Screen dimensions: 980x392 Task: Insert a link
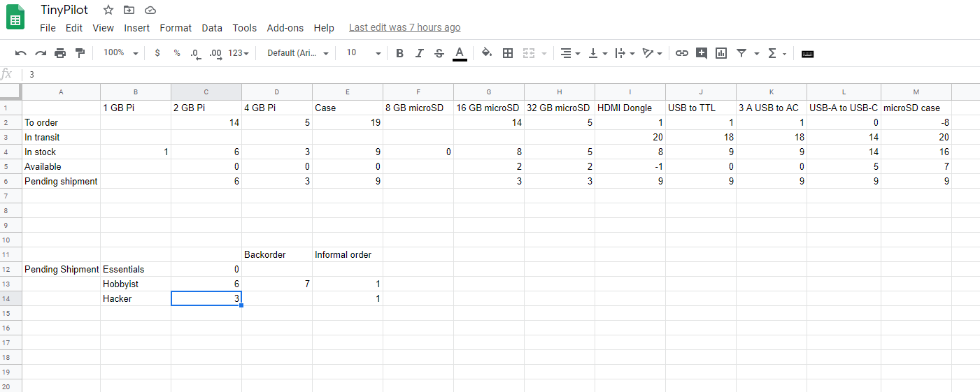[x=681, y=53]
